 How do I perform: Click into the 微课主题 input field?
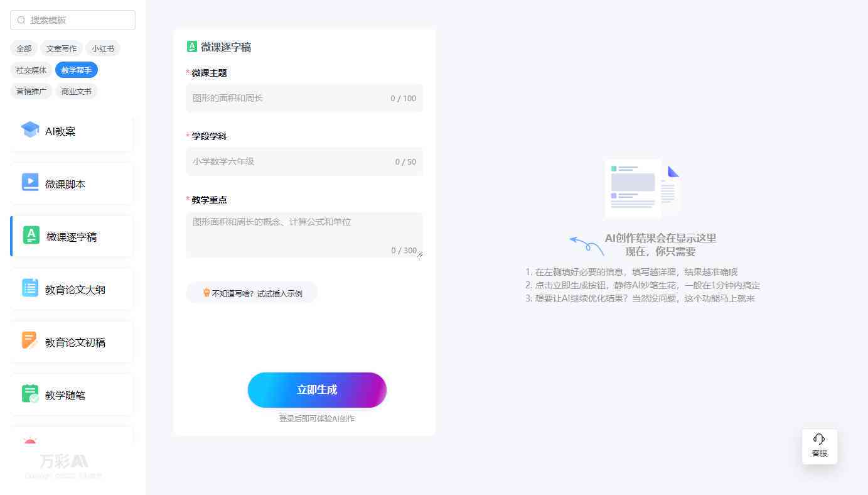tap(304, 98)
